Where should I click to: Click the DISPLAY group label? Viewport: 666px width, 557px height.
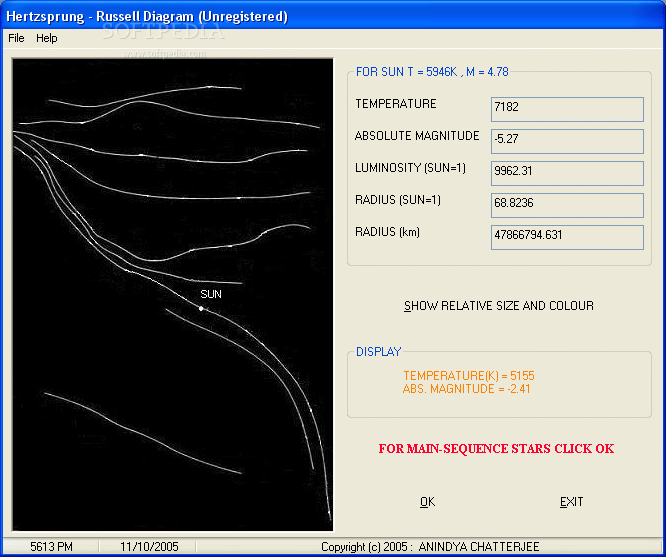point(378,352)
